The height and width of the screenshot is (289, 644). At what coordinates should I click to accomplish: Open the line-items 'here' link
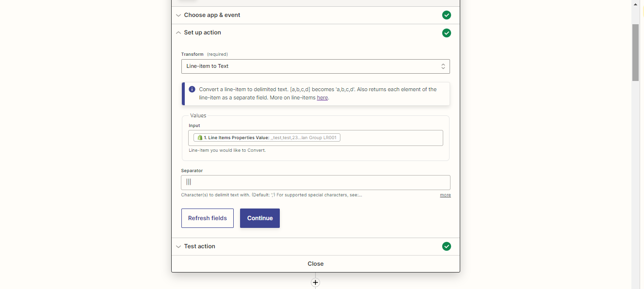pos(322,97)
